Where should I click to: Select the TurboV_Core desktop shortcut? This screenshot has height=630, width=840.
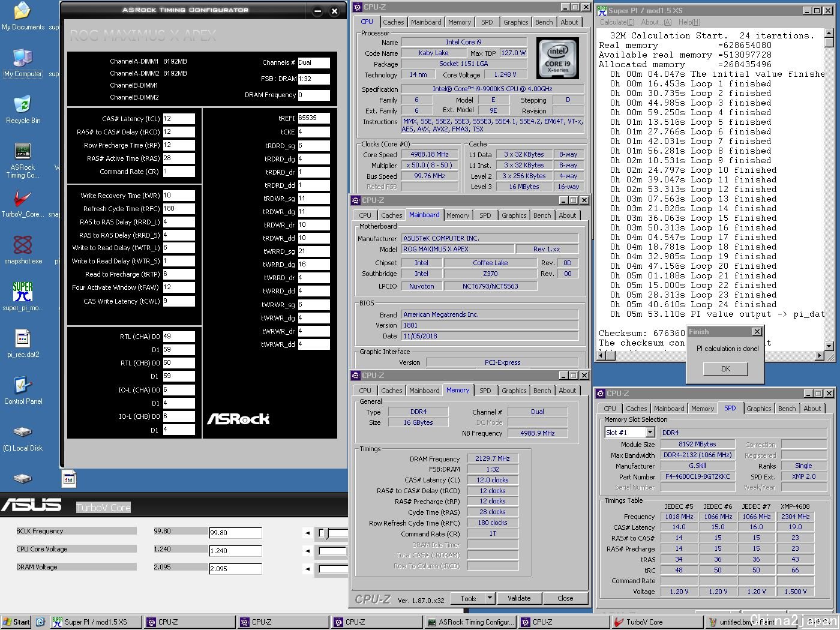(x=23, y=204)
